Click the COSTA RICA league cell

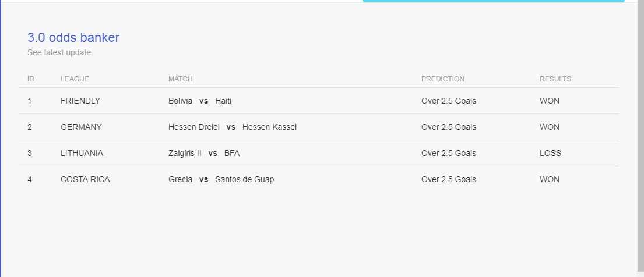[x=85, y=179]
